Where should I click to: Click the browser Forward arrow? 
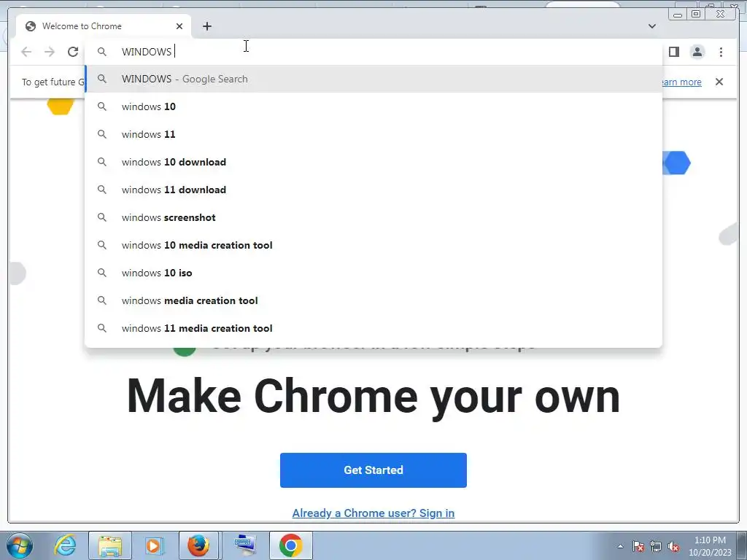50,52
